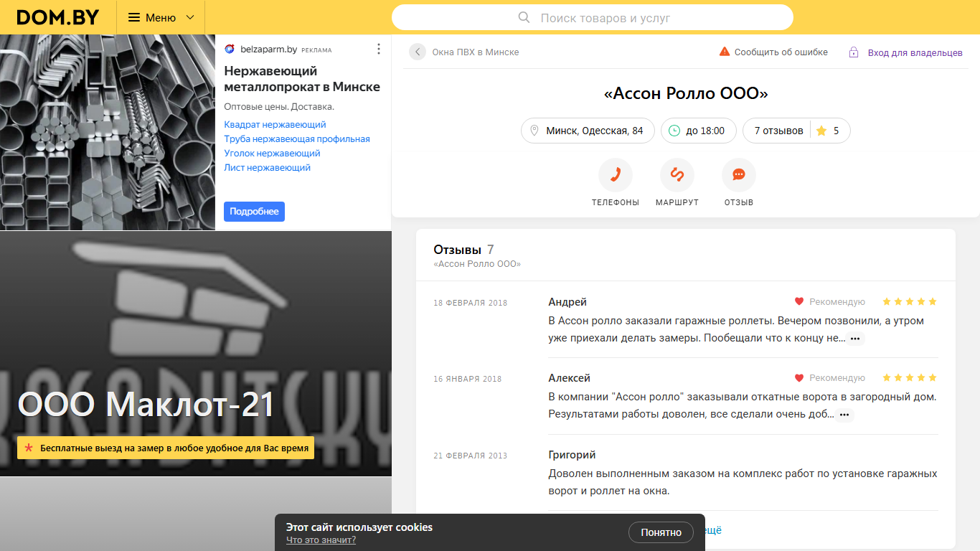The width and height of the screenshot is (980, 551).
Task: Click Григорий's review text
Action: 743,482
